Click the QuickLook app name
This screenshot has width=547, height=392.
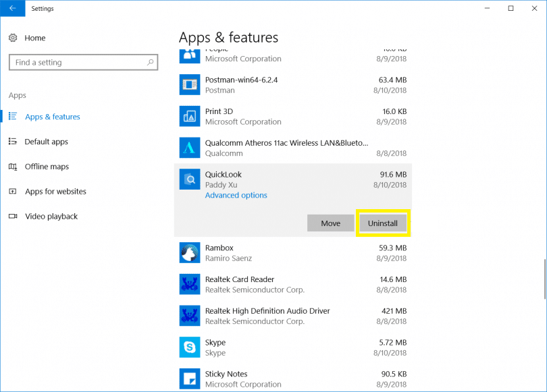tap(224, 175)
